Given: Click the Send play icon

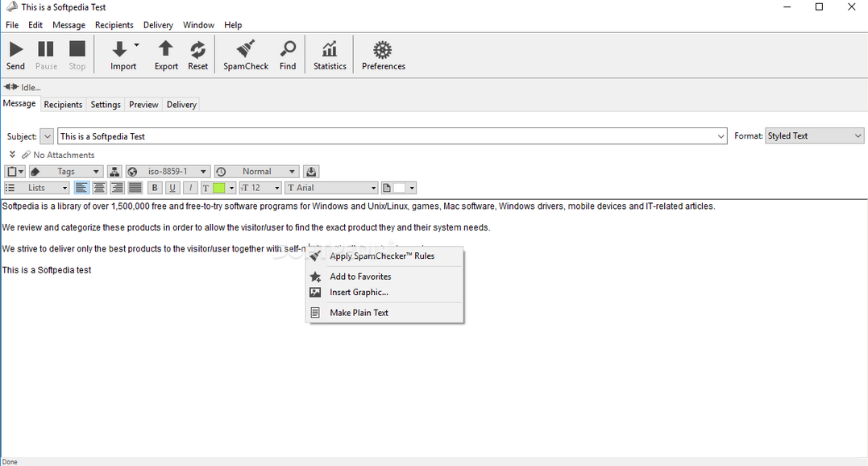Looking at the screenshot, I should point(16,49).
